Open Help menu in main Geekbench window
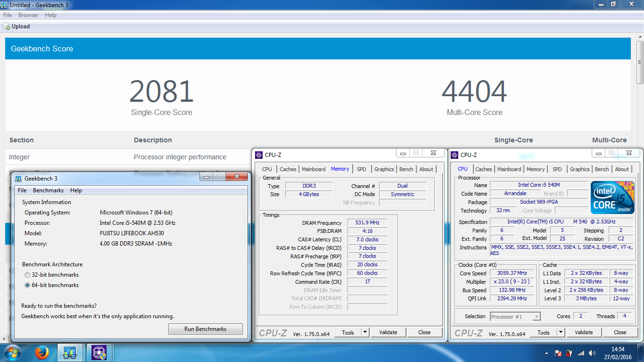The image size is (644, 362). tap(50, 15)
